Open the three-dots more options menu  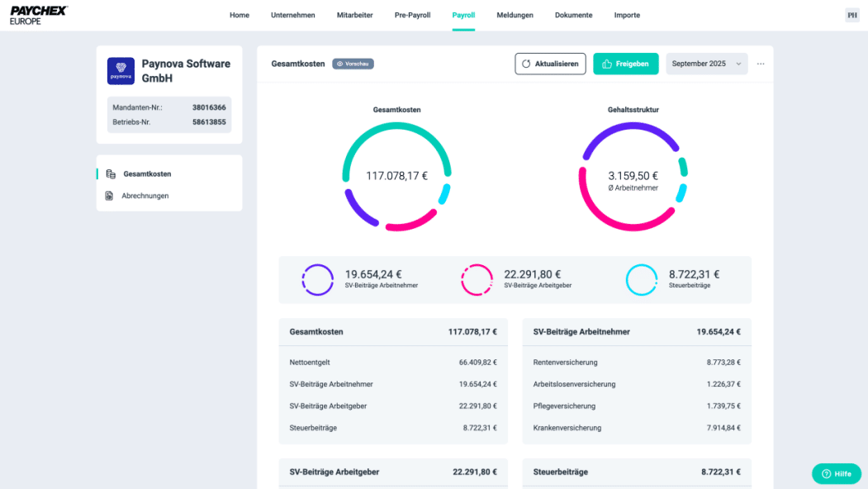[x=761, y=64]
